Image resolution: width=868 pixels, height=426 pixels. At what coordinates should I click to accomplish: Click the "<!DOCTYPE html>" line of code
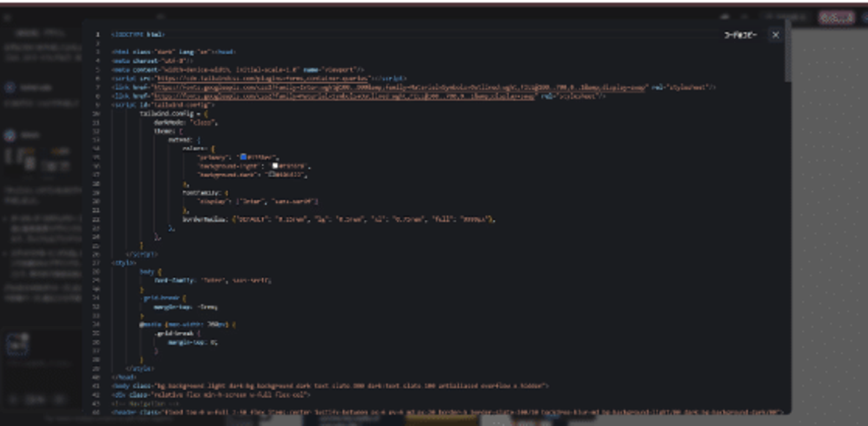coord(138,34)
